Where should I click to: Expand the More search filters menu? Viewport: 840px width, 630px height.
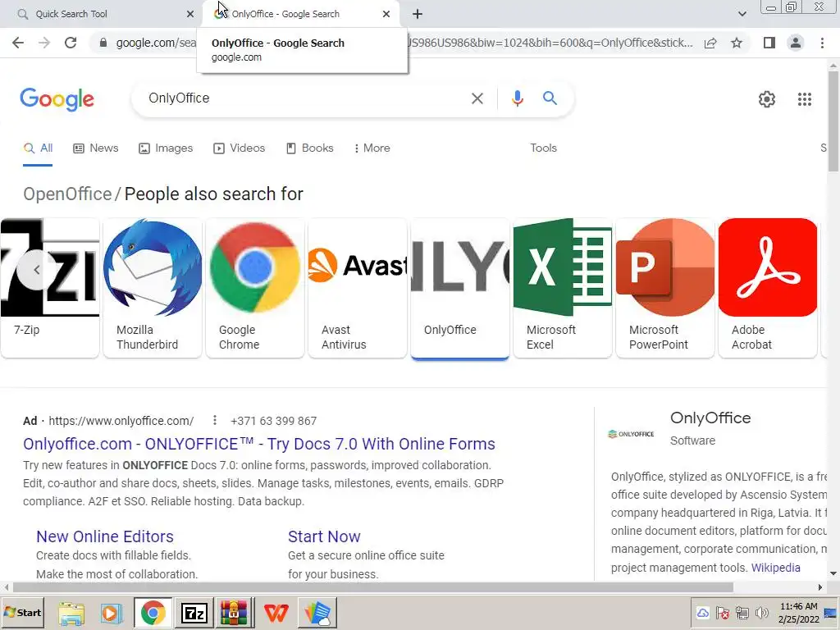coord(372,148)
